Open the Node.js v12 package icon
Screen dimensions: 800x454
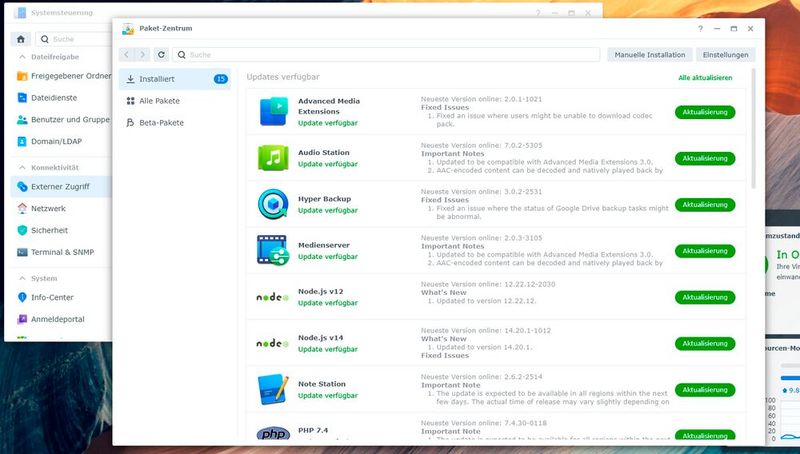click(x=272, y=297)
